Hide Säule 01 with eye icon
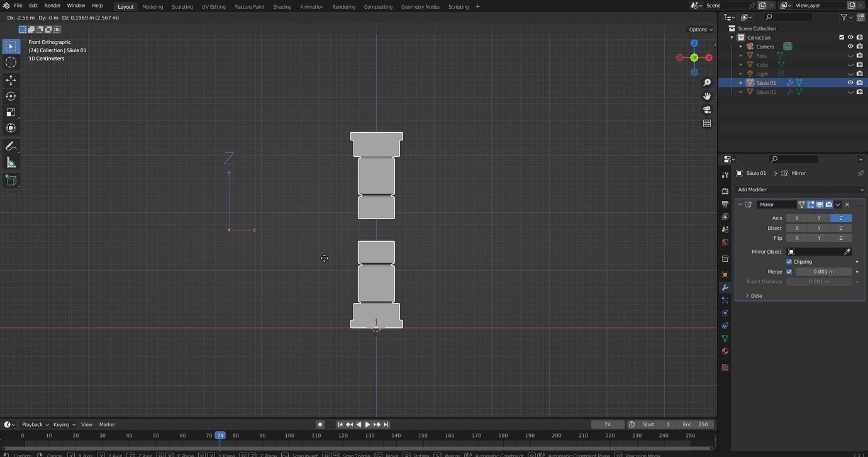 [850, 82]
